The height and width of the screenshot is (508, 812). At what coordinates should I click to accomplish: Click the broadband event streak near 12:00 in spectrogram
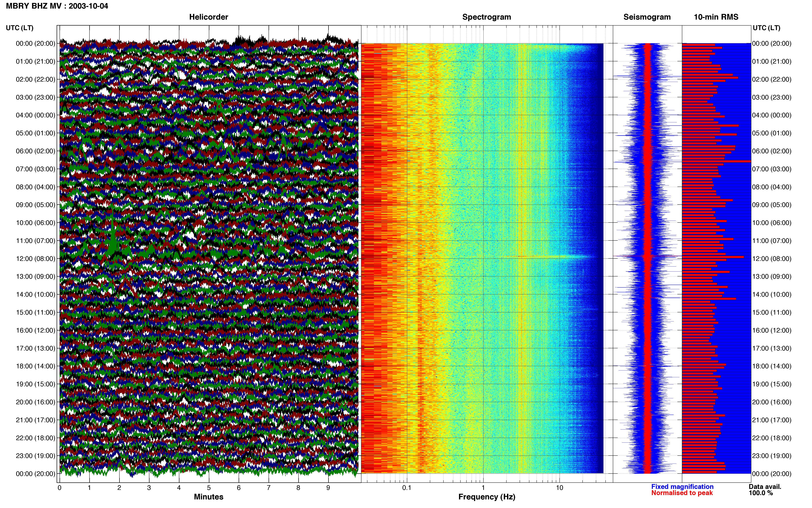(551, 257)
